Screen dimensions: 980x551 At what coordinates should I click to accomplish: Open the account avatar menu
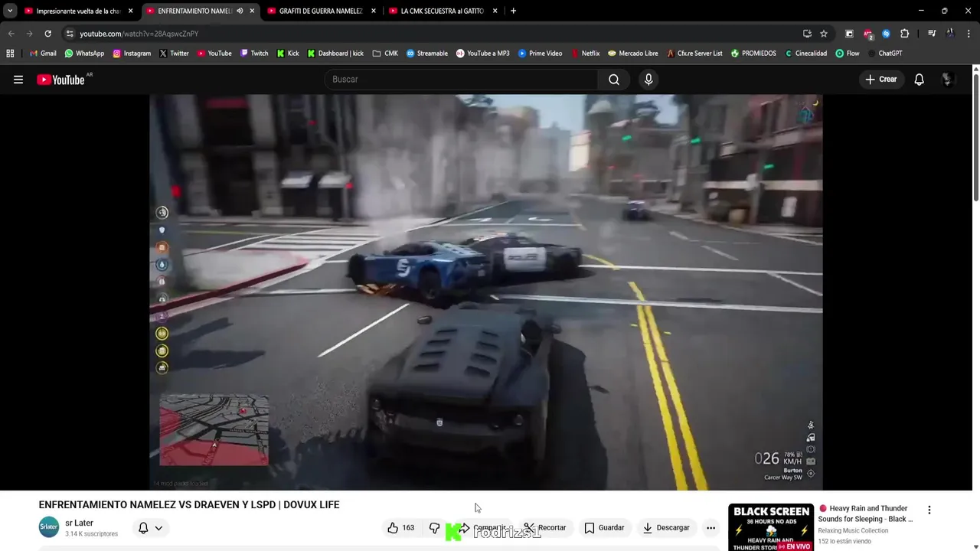pyautogui.click(x=948, y=80)
